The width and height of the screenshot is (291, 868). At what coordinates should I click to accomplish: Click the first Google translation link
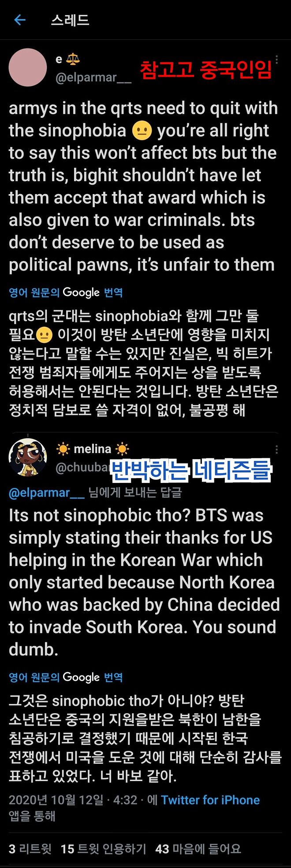click(x=66, y=292)
